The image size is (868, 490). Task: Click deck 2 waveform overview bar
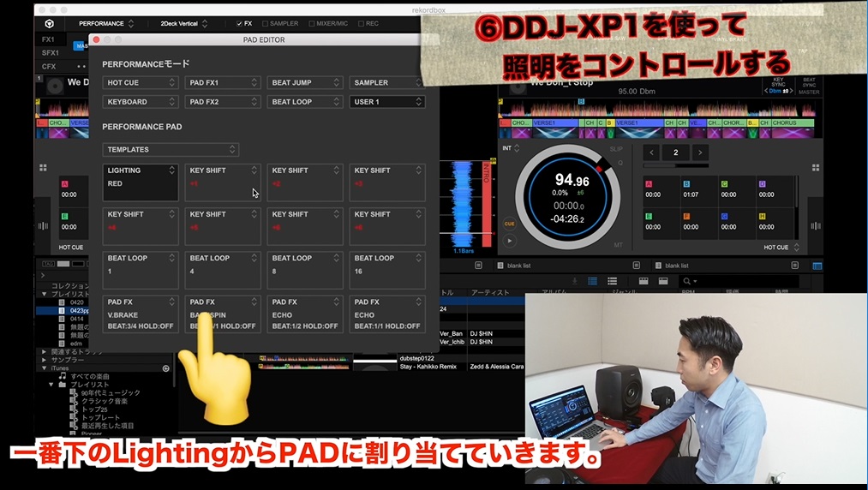656,107
